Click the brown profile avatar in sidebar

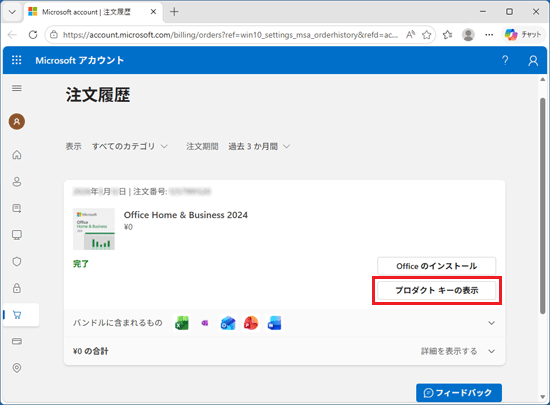16,122
